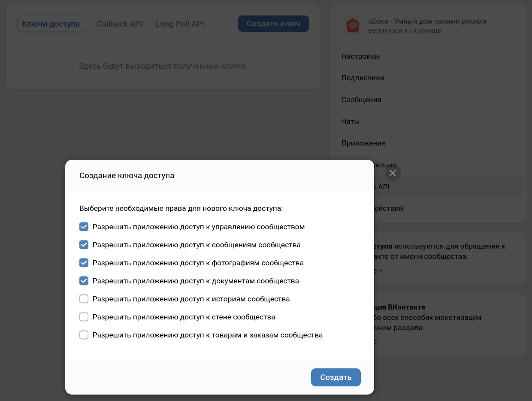Close the access key creation dialog
The image size is (532, 401).
click(x=393, y=173)
